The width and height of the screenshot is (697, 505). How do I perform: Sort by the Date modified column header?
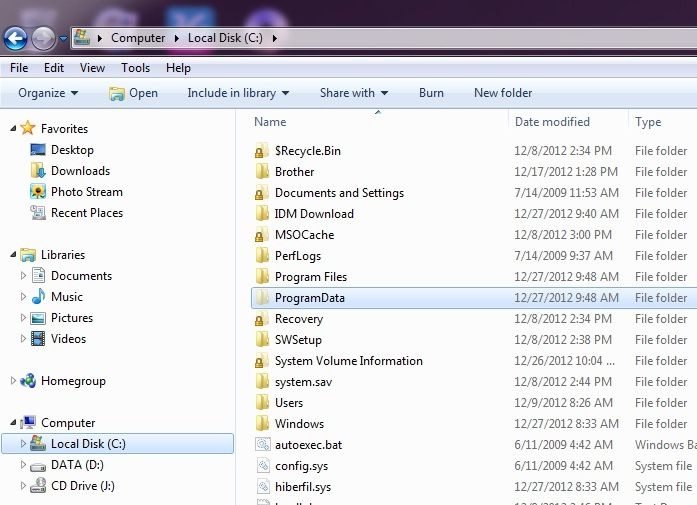coord(552,122)
